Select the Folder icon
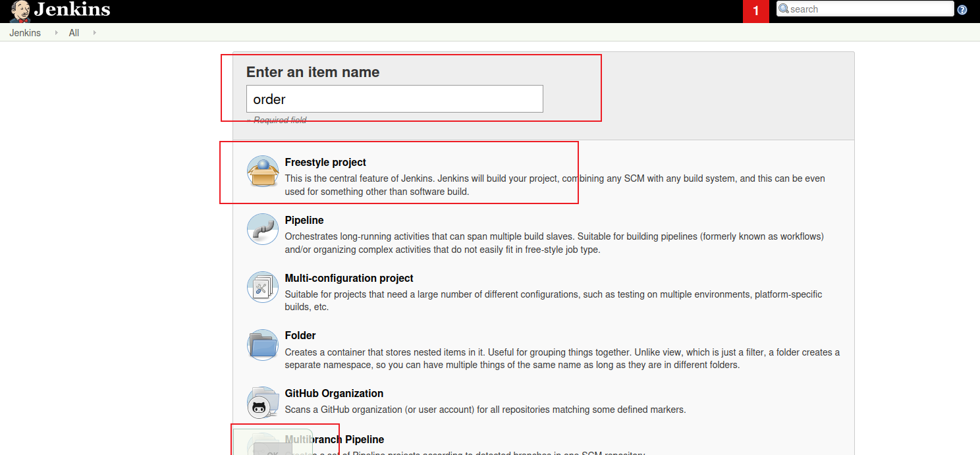 tap(263, 344)
